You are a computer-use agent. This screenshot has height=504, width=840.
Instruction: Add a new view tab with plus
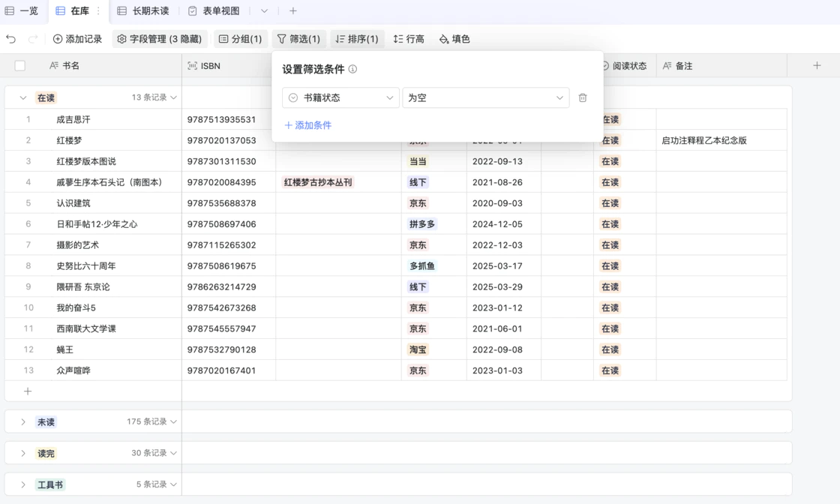pos(293,11)
